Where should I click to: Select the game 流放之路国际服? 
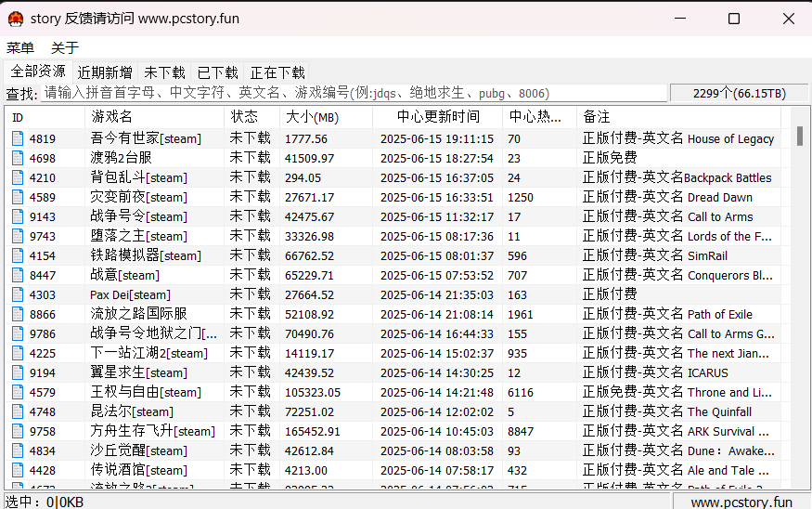pyautogui.click(x=138, y=314)
